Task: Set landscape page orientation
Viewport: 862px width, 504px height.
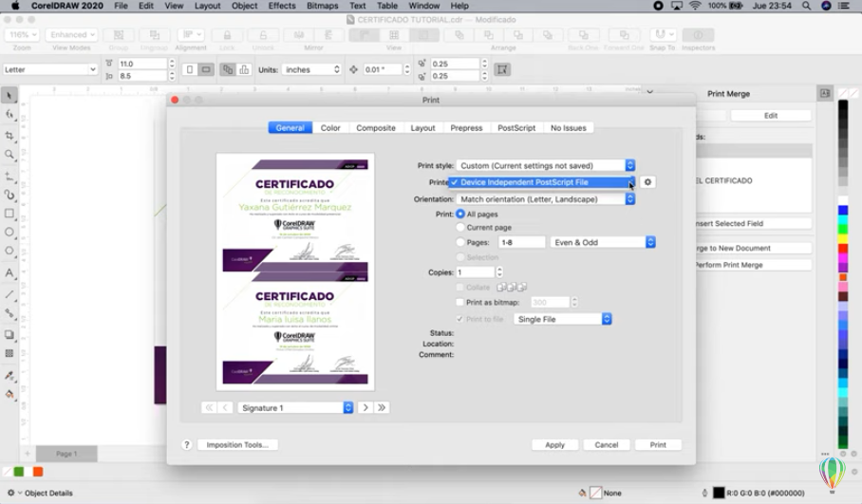Action: 206,70
